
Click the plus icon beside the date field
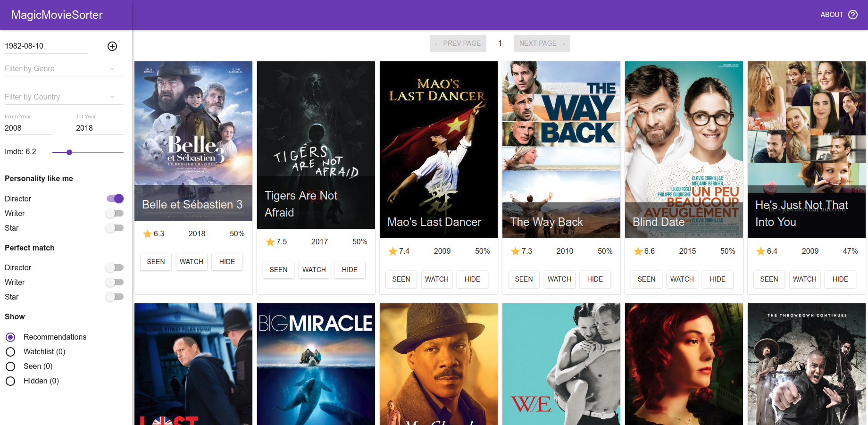click(112, 46)
